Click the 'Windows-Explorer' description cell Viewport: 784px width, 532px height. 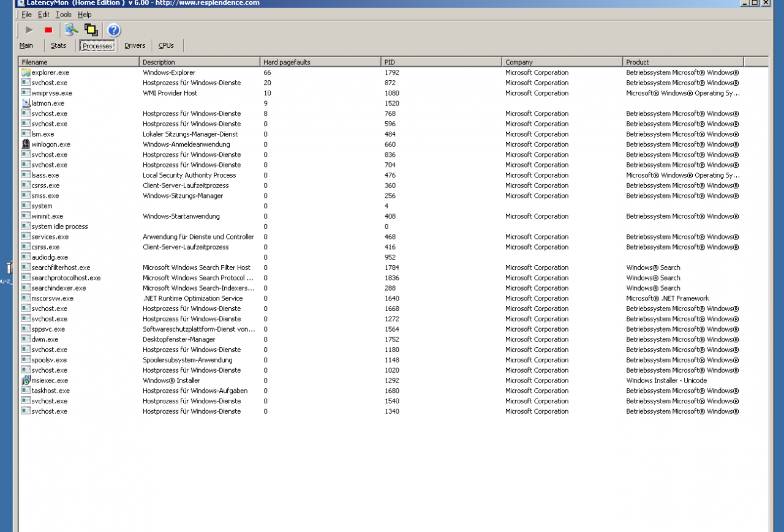click(x=169, y=72)
